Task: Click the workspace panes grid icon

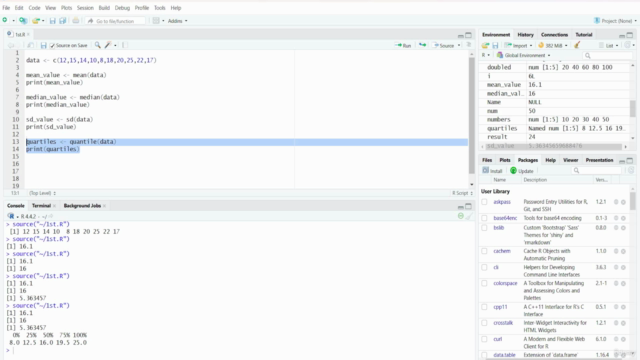Action: pos(156,21)
